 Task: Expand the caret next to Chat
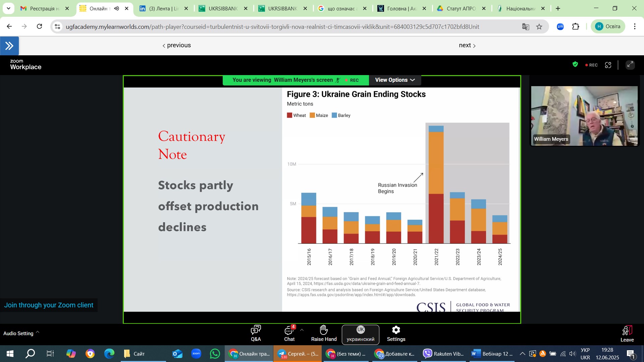302,330
